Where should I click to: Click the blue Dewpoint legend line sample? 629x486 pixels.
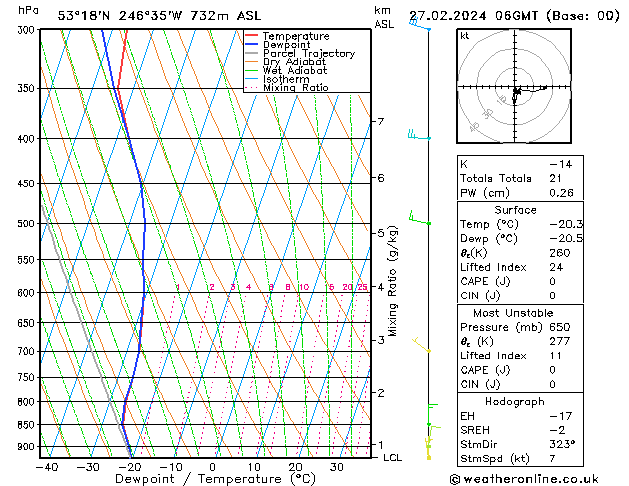tap(252, 44)
